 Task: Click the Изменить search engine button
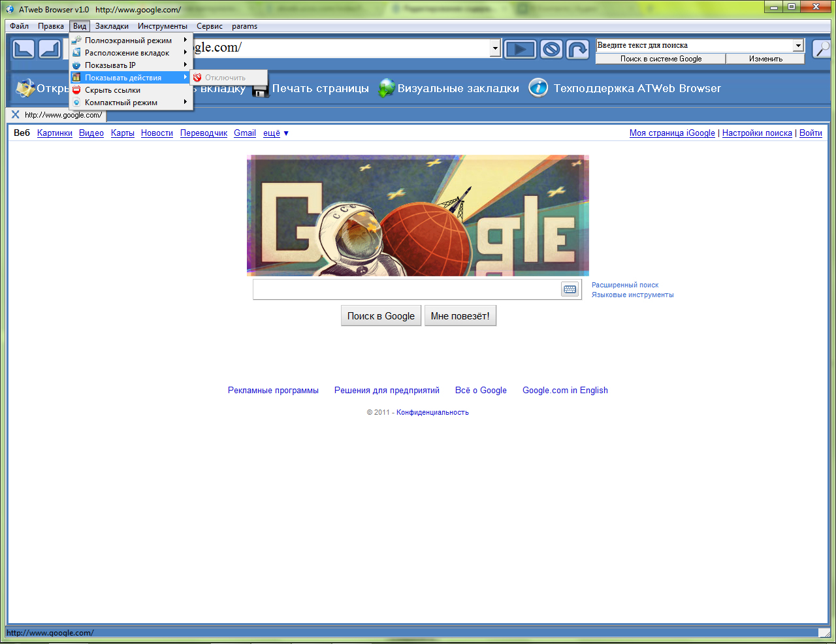click(765, 59)
